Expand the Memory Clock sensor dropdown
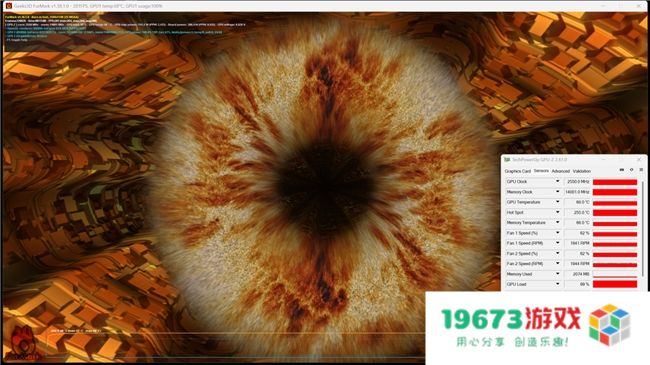 pos(557,192)
